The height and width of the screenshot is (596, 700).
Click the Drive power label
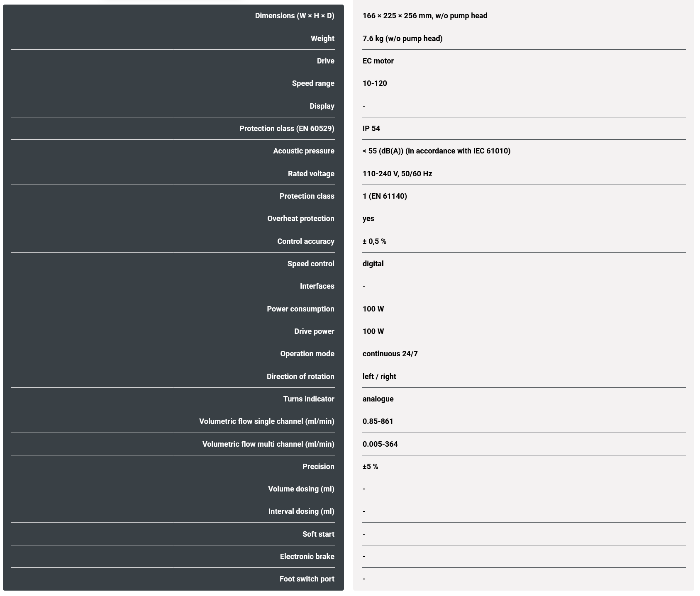314,331
